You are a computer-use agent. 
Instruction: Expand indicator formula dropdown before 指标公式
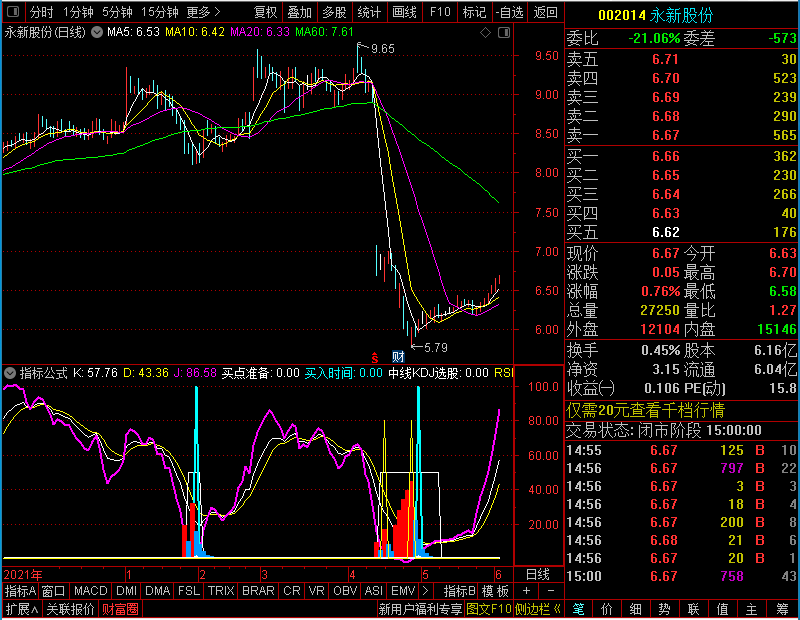[x=10, y=373]
